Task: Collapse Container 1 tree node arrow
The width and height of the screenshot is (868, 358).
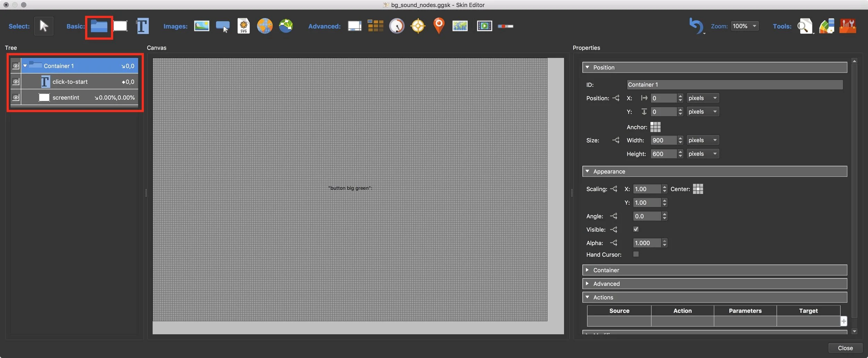Action: [25, 66]
